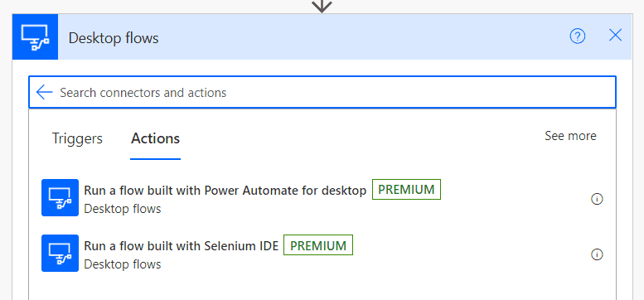Click the Desktop flows header icon

36,37
